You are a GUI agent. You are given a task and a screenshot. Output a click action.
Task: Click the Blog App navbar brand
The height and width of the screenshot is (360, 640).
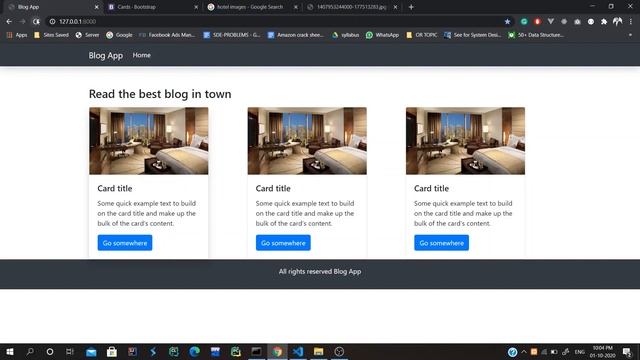point(106,56)
